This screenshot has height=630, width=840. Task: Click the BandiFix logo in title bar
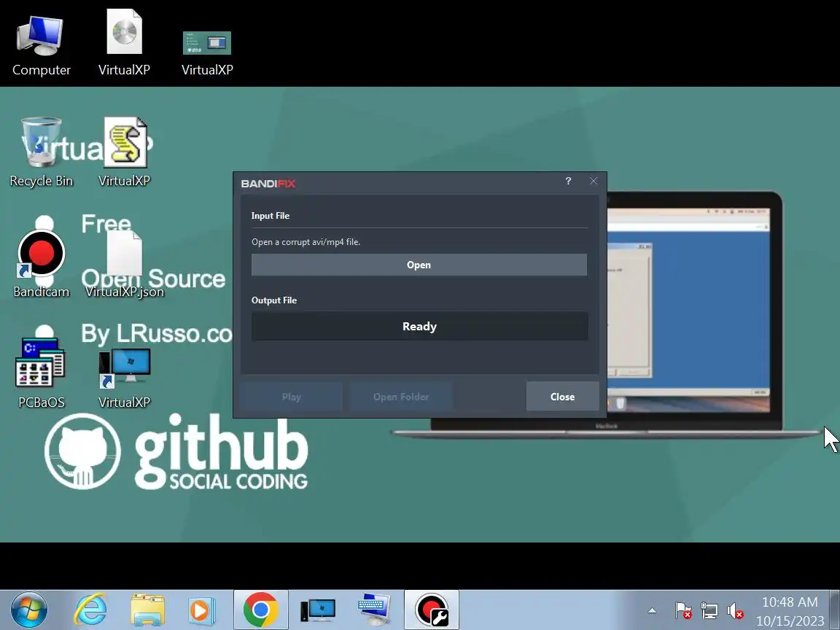268,184
